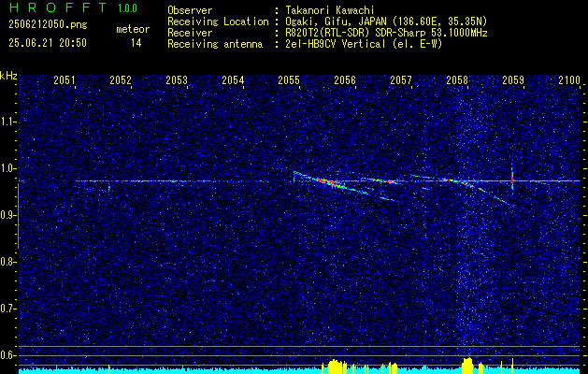Click the large yellow detection block near 2056

point(336,367)
